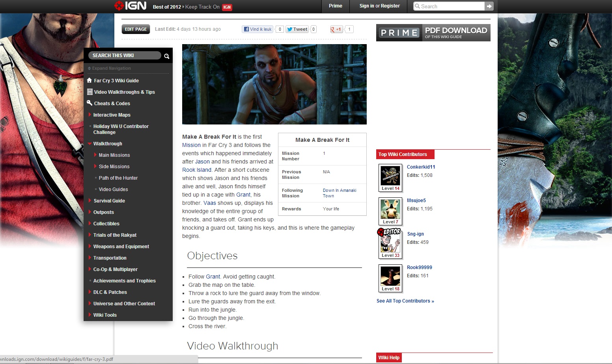Open Cheats & Codes page
The width and height of the screenshot is (612, 364).
click(112, 103)
